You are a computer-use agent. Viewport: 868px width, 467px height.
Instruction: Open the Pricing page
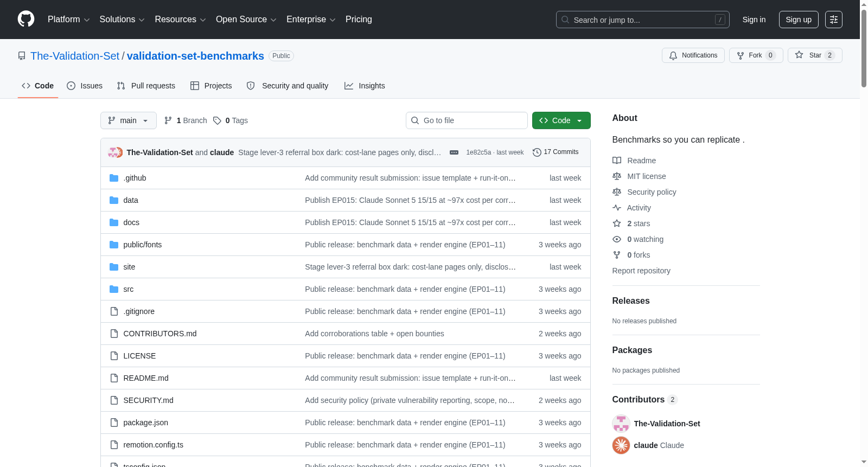(x=359, y=20)
